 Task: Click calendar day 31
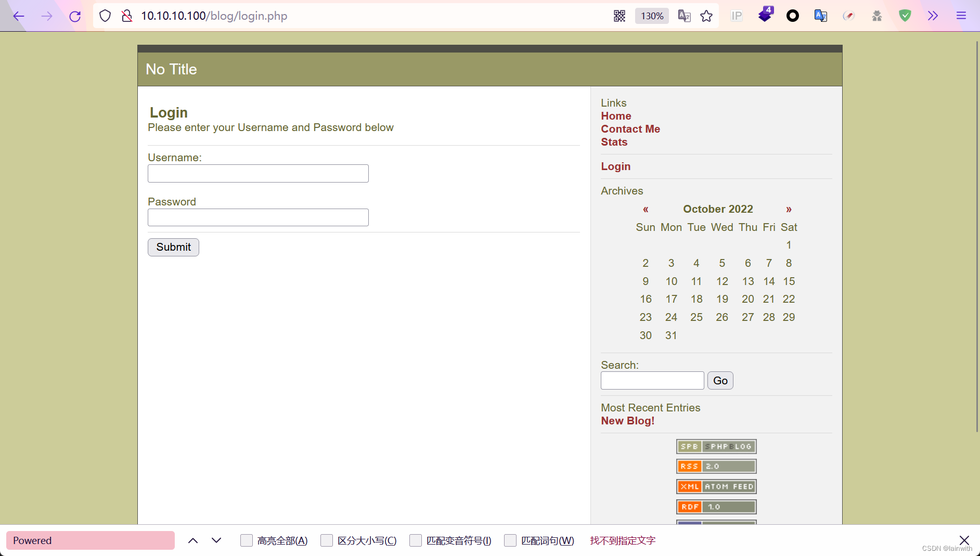pyautogui.click(x=671, y=335)
